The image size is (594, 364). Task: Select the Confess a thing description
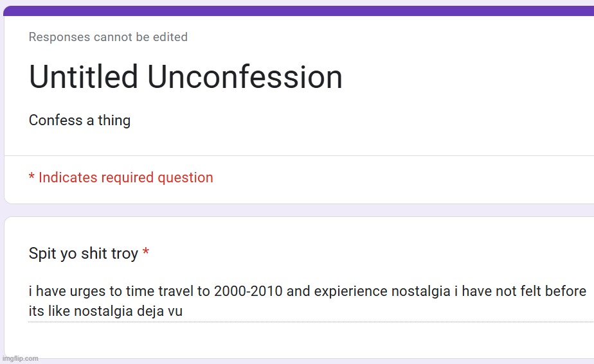point(80,120)
